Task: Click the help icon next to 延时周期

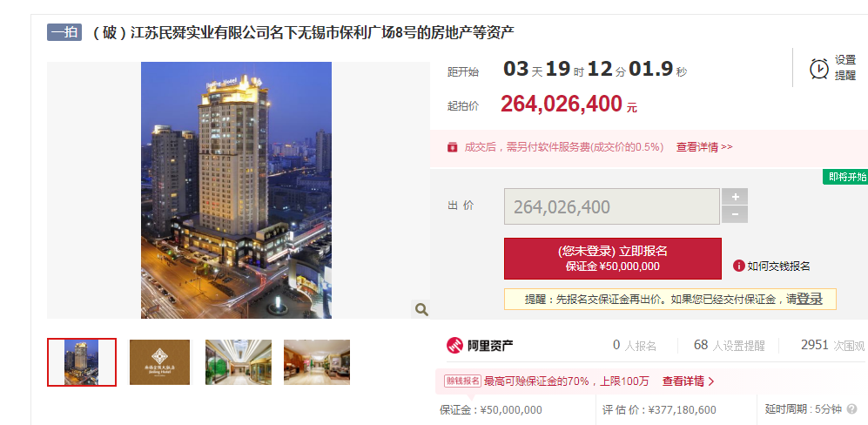Action: pos(852,409)
